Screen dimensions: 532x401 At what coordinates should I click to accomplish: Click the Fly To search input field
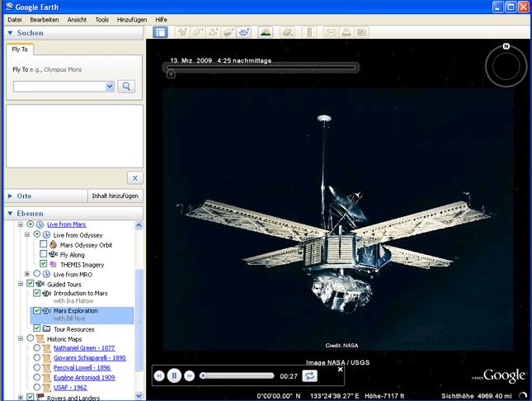point(59,87)
